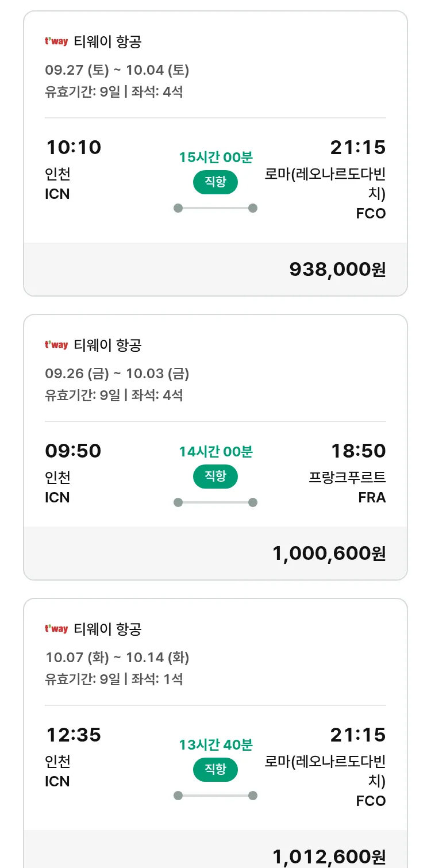Open the 09.27 (토) ~ 10.04 (토) date range
This screenshot has width=431, height=868.
tap(117, 70)
